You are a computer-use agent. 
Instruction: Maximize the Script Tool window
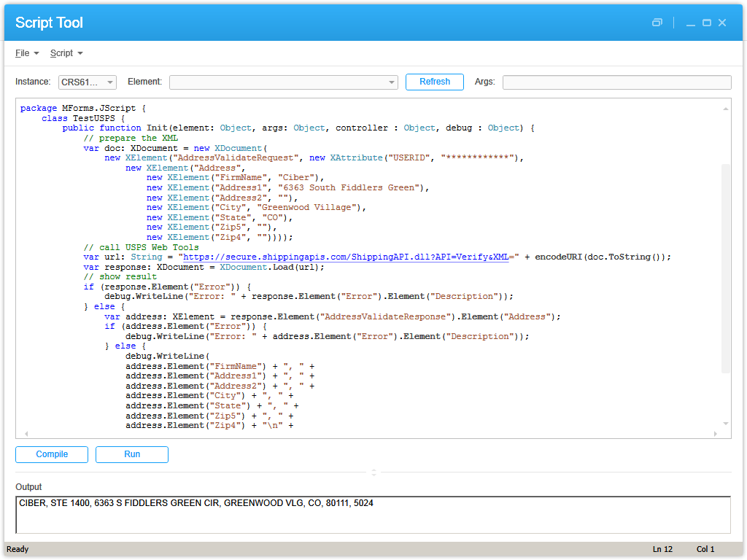pos(706,23)
